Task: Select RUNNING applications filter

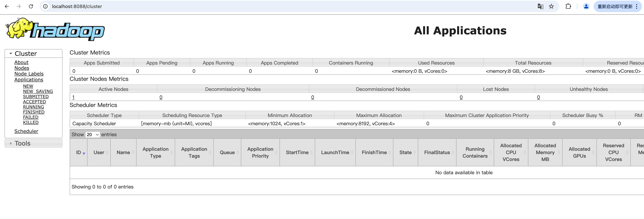Action: click(x=33, y=107)
